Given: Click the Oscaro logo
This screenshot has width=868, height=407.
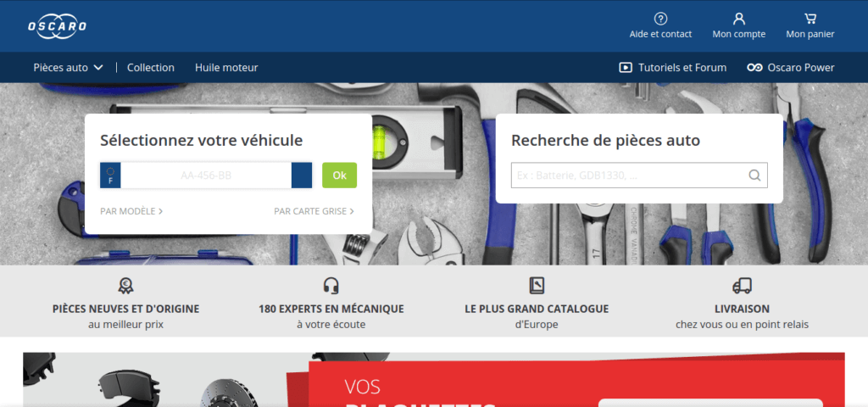Looking at the screenshot, I should 57,26.
